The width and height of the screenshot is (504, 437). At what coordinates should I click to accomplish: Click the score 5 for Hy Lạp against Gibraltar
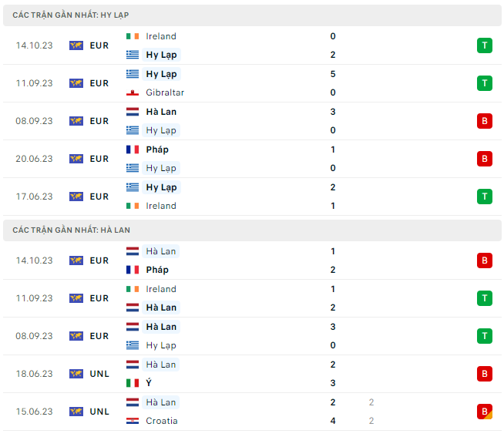pyautogui.click(x=333, y=74)
